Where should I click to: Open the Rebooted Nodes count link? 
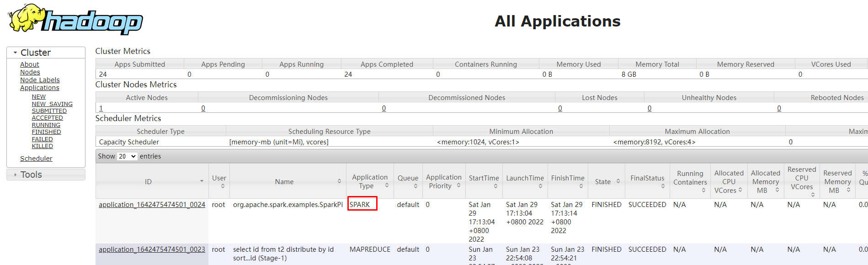click(779, 108)
